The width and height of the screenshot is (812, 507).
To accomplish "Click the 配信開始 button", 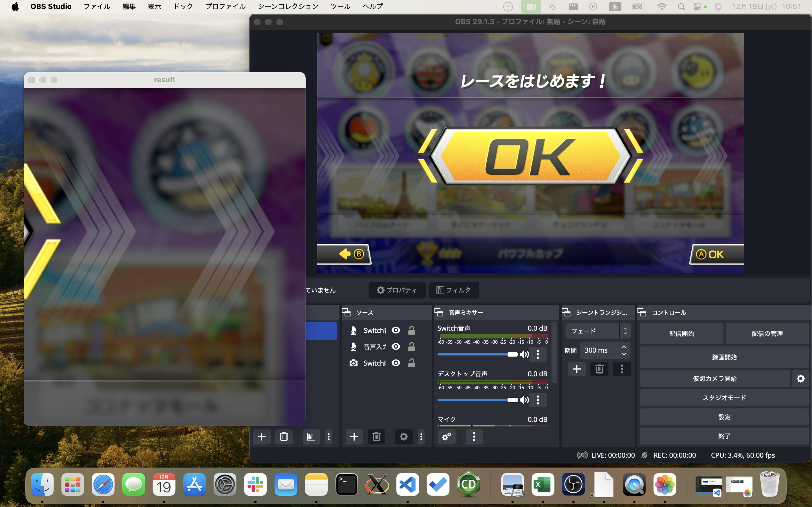I will click(x=681, y=334).
